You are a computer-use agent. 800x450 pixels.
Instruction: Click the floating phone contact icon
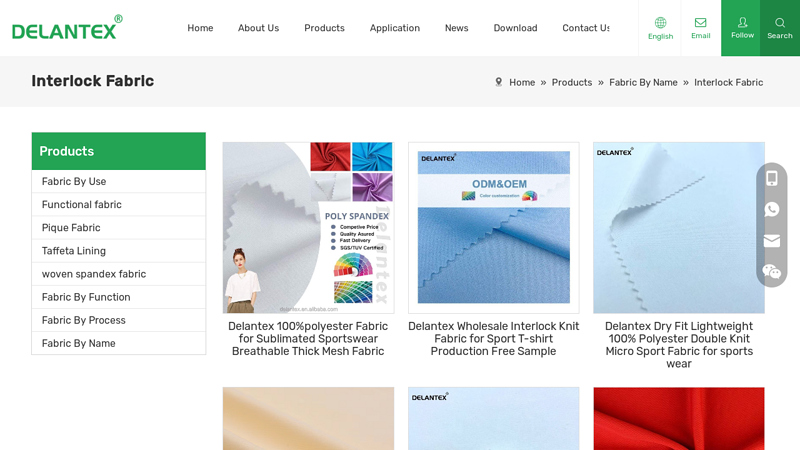[772, 178]
